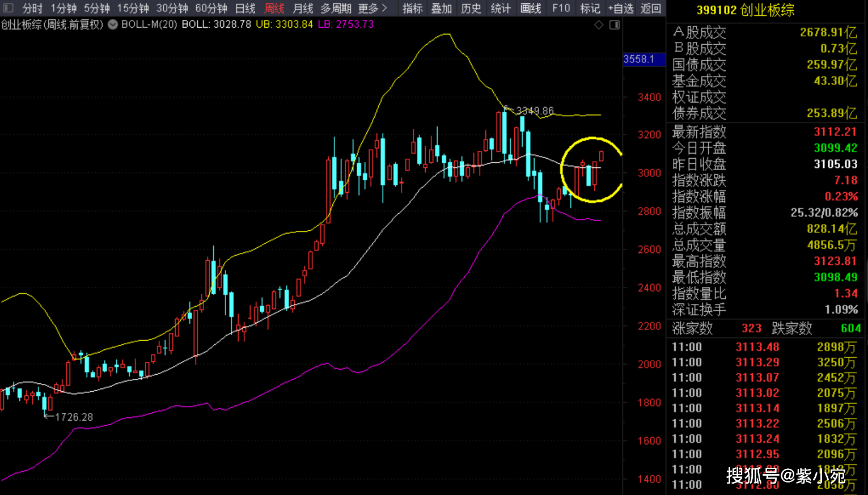The width and height of the screenshot is (868, 495).
Task: Toggle the side panel icon above the chart
Action: (x=615, y=25)
